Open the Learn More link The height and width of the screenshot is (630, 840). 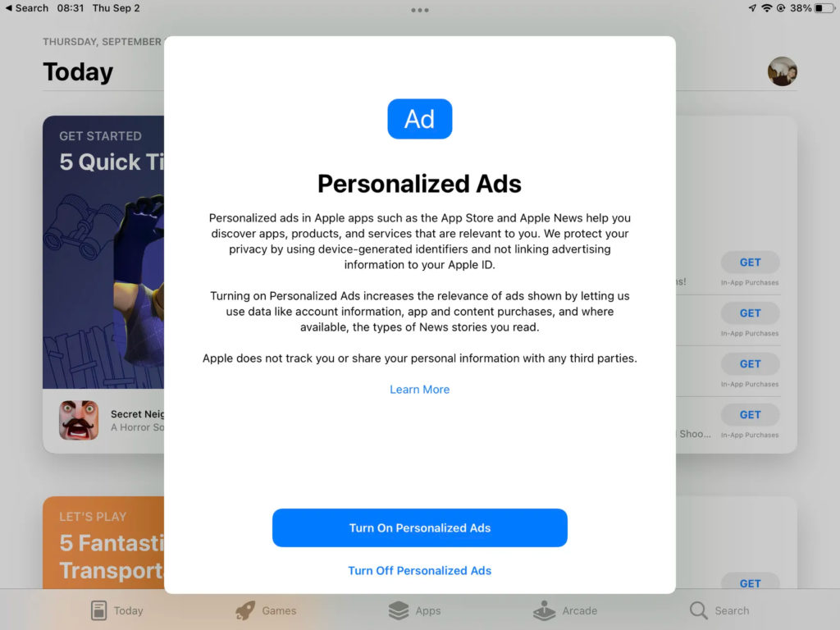[419, 390]
